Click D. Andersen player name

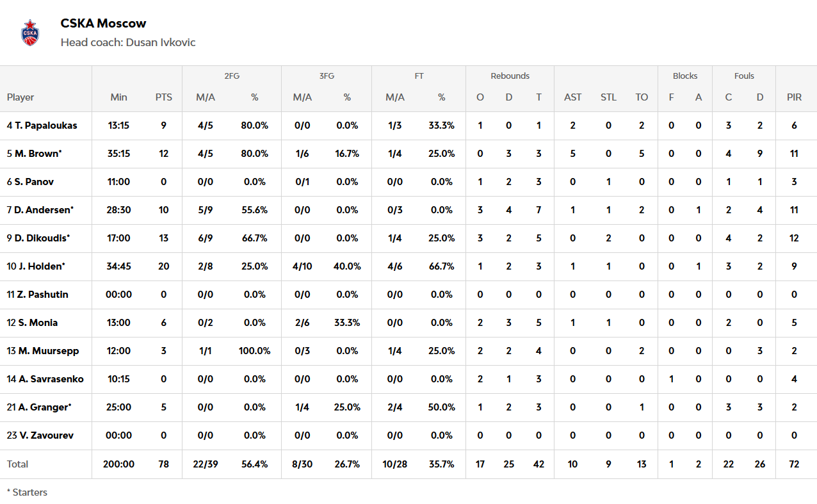(40, 210)
